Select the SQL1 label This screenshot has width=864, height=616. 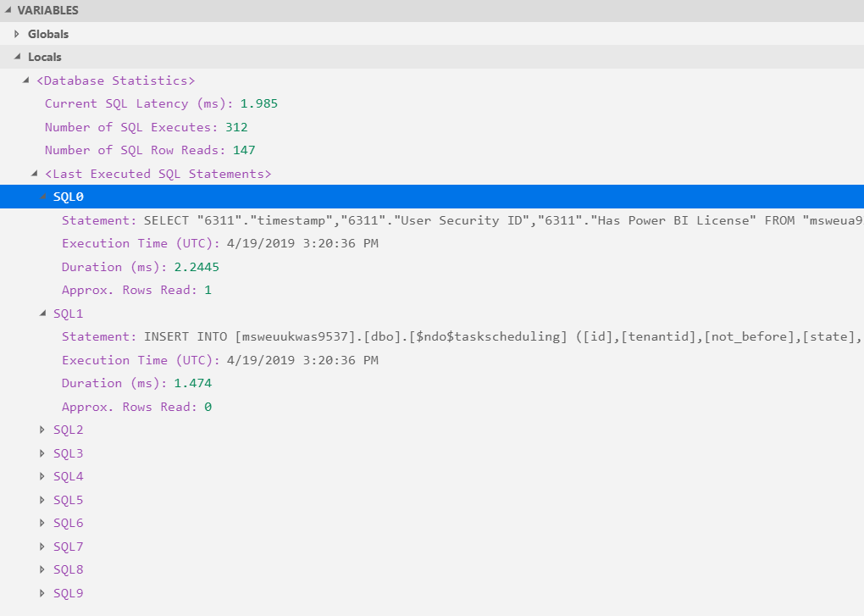69,314
